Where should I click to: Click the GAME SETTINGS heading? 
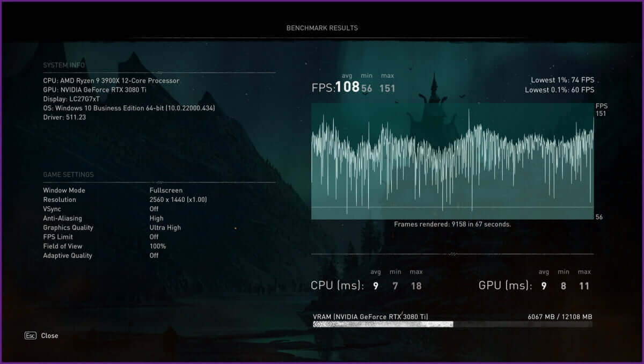coord(68,174)
